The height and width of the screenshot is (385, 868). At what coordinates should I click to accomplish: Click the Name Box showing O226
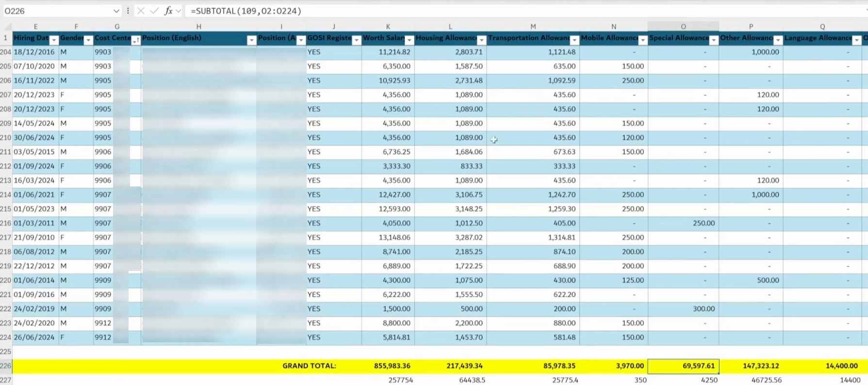tap(57, 11)
